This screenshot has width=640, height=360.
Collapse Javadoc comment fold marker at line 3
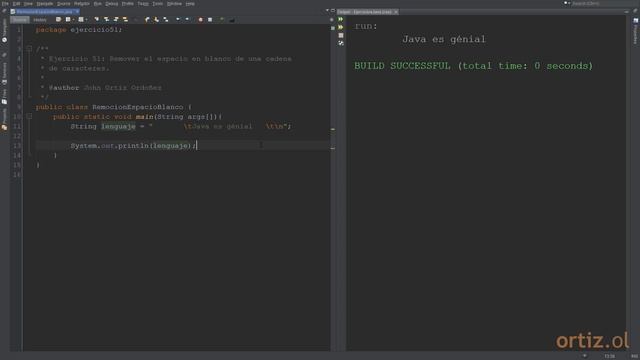coord(29,49)
